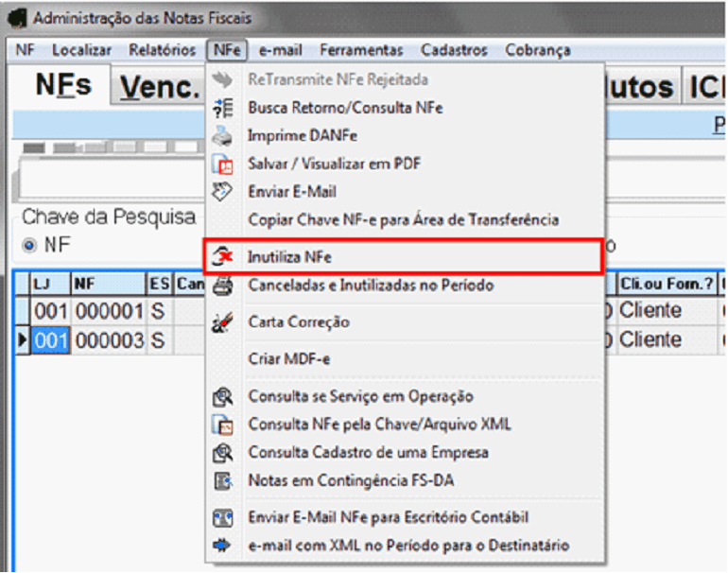
Task: Select the row with NF 000001
Action: point(108,311)
